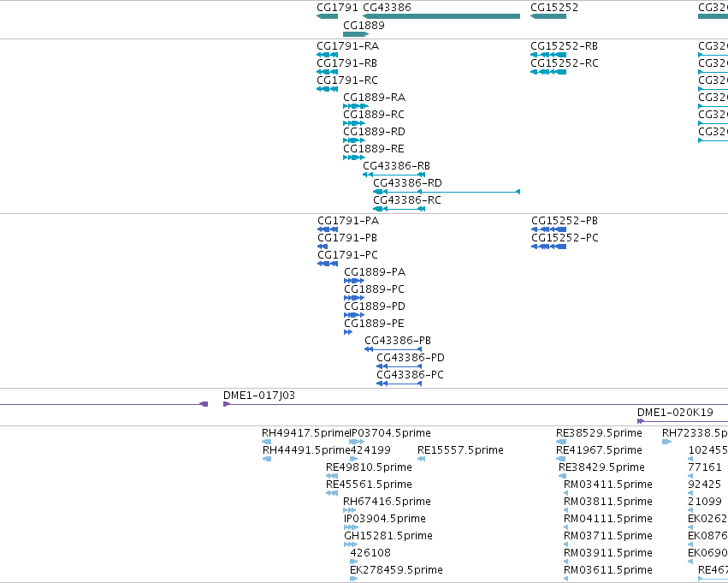Image resolution: width=728 pixels, height=583 pixels.
Task: Select transcript CG43386-RD
Action: (x=408, y=183)
